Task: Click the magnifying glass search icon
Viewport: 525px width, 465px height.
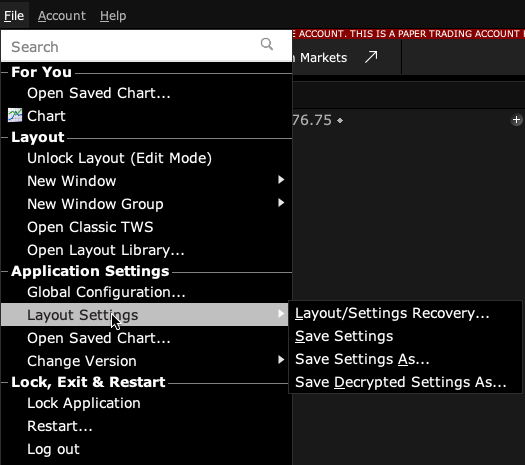Action: pos(267,44)
